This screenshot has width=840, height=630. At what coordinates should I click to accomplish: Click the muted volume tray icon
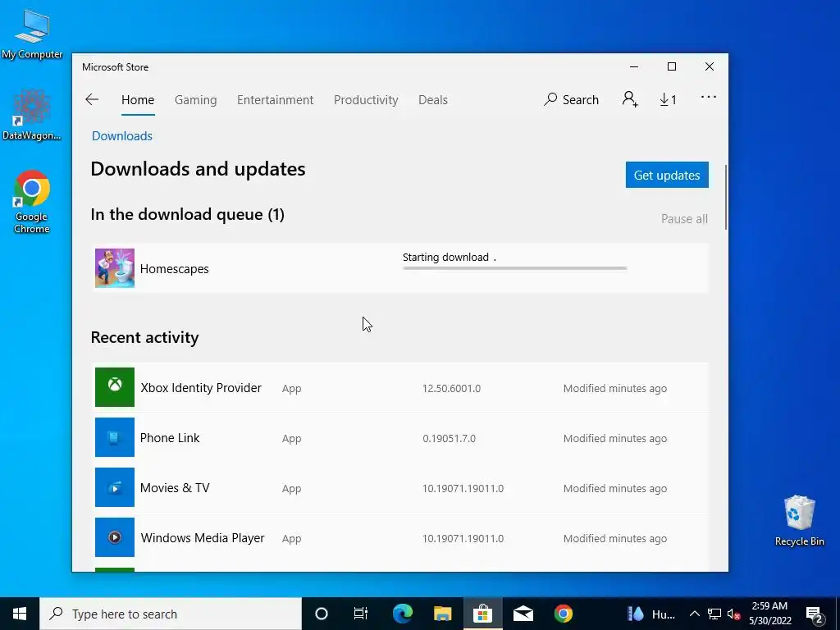[x=733, y=614]
